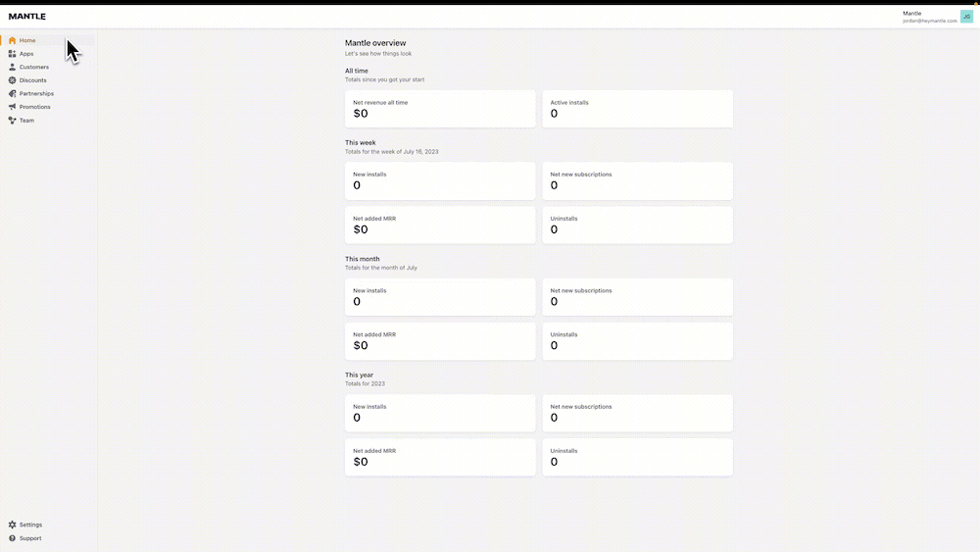Click the Net revenue all time card
980x552 pixels.
440,109
